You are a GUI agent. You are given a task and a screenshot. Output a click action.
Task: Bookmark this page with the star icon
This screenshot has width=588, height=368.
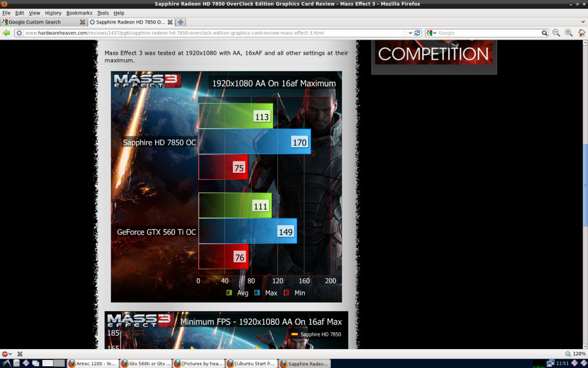pos(405,33)
